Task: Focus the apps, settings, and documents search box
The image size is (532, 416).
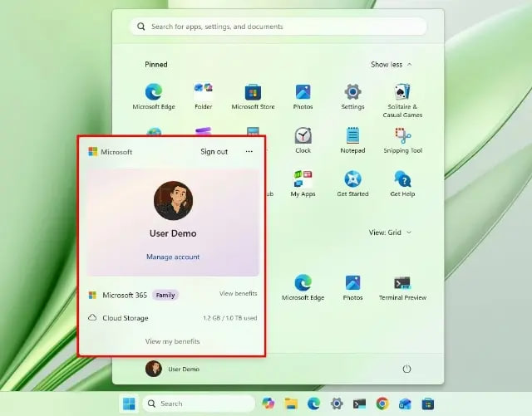Action: [x=278, y=27]
